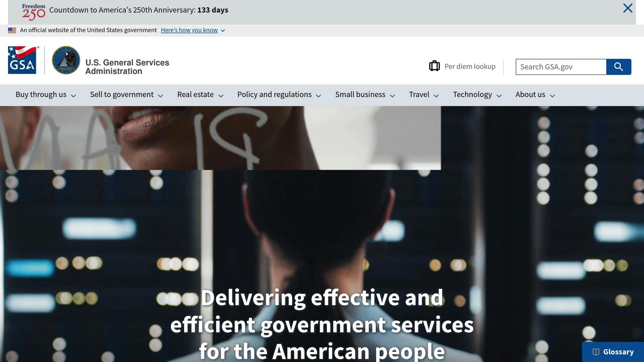644x362 pixels.
Task: Open the About us menu
Action: (535, 95)
